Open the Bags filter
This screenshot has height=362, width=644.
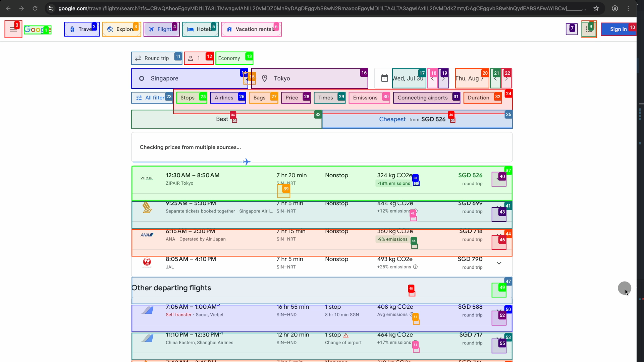point(263,98)
